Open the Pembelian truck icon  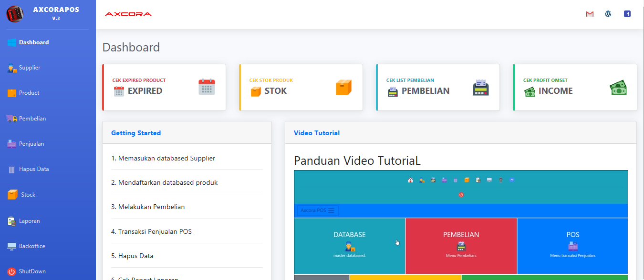click(12, 119)
